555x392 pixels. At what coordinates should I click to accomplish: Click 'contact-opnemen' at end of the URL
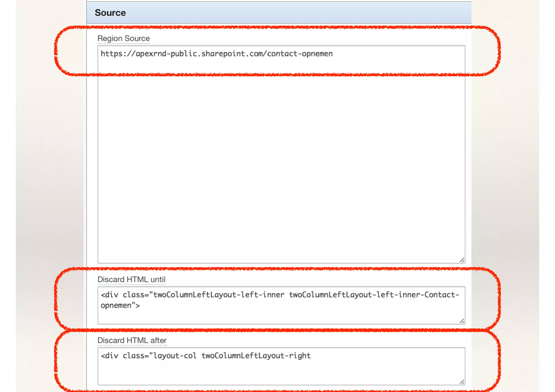tap(300, 54)
